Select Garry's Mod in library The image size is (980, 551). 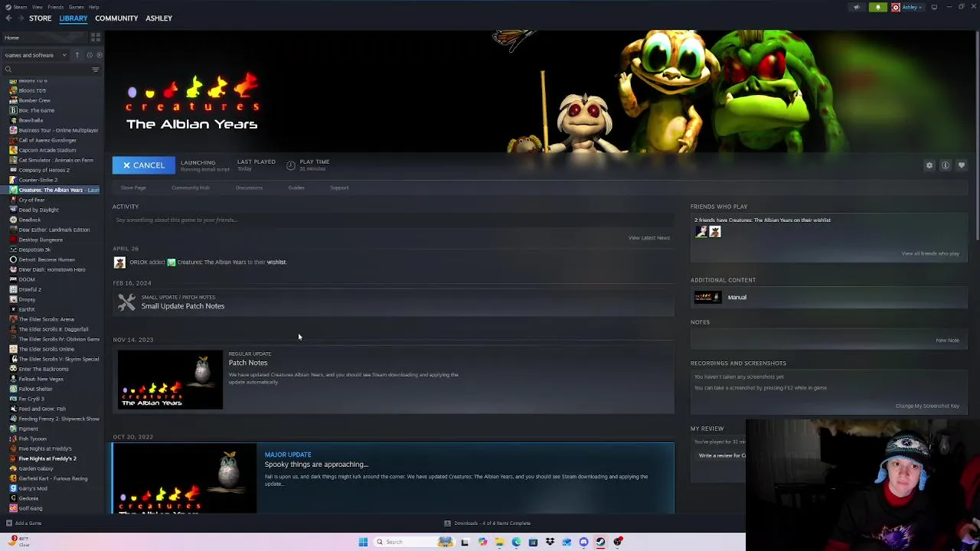click(x=33, y=488)
